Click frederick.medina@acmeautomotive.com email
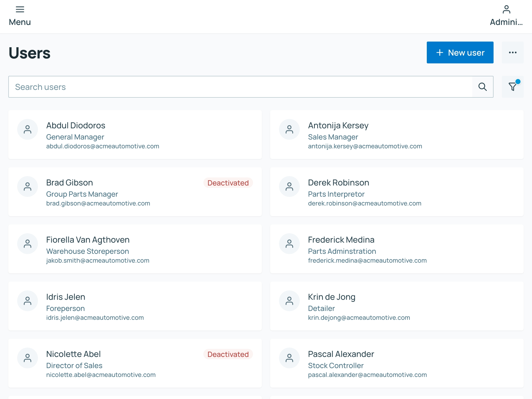This screenshot has width=532, height=399. click(x=367, y=261)
